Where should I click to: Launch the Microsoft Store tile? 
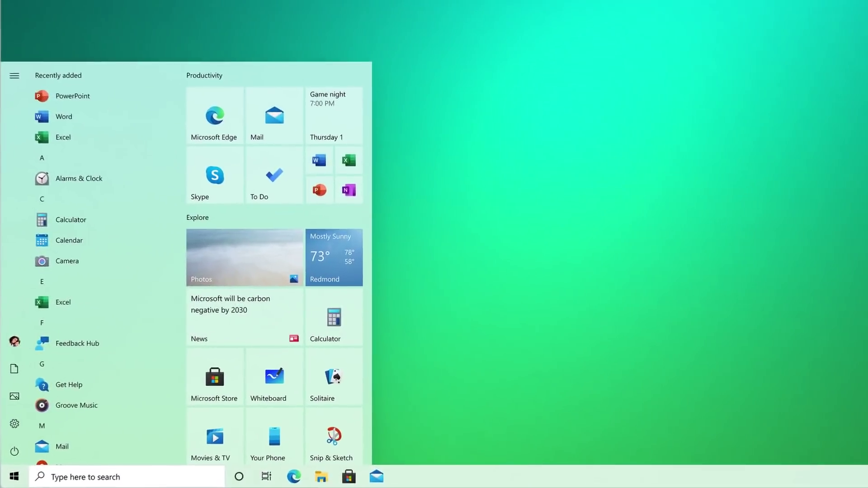coord(215,377)
